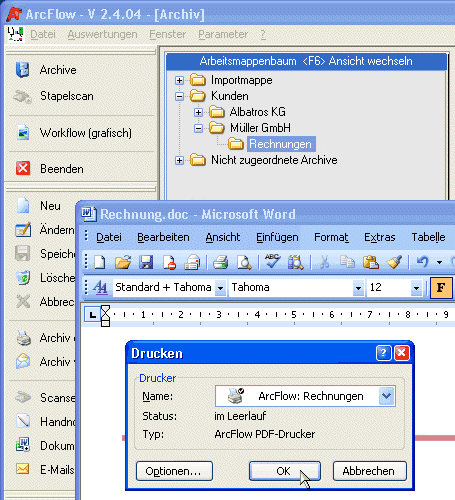This screenshot has width=455, height=500.
Task: Select the Albatros KG folder
Action: pos(257,112)
